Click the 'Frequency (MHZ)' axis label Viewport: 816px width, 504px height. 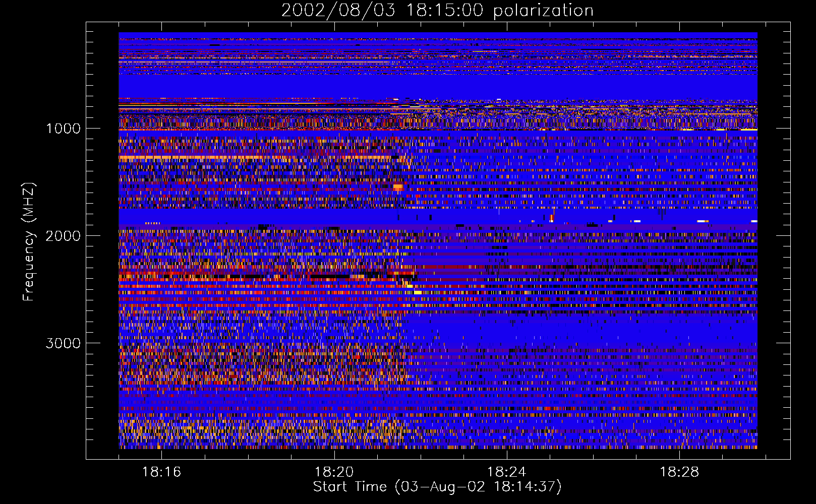(x=29, y=242)
